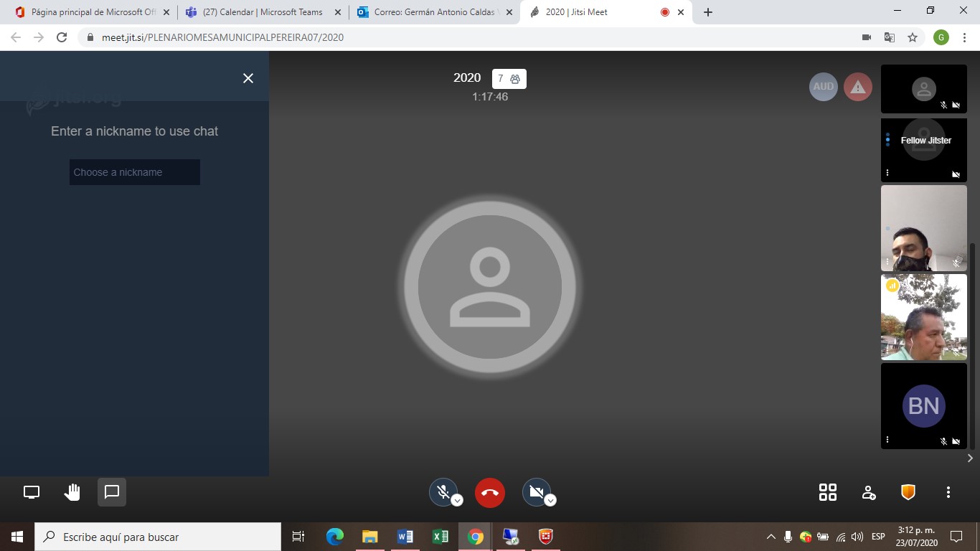980x551 pixels.
Task: Expand the camera video settings arrow
Action: pyautogui.click(x=550, y=501)
